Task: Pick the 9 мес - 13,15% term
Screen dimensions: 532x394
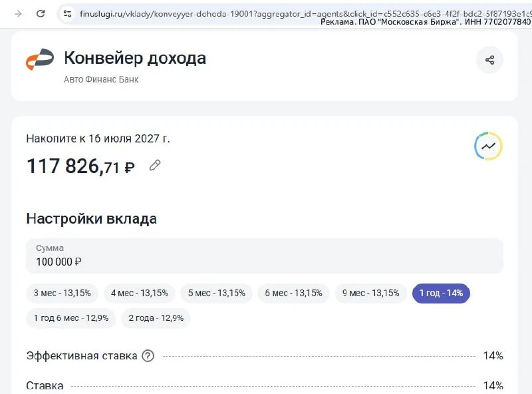Action: tap(371, 293)
